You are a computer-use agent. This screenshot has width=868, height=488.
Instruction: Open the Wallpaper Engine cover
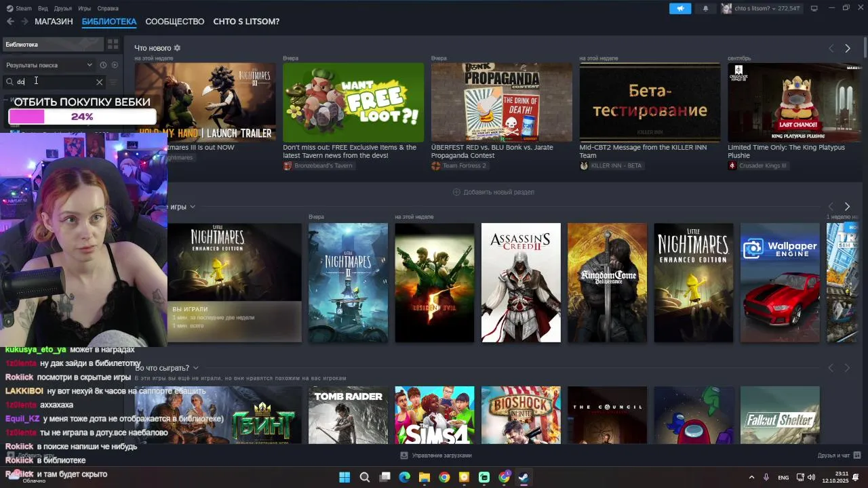click(780, 283)
